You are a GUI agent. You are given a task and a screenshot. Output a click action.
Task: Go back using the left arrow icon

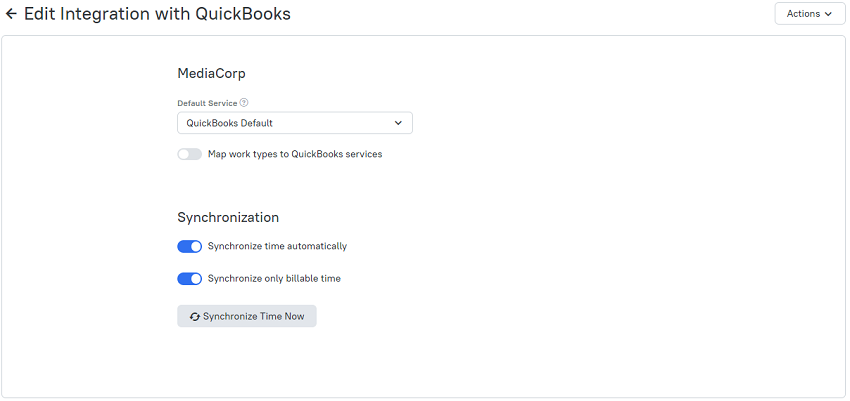[11, 14]
